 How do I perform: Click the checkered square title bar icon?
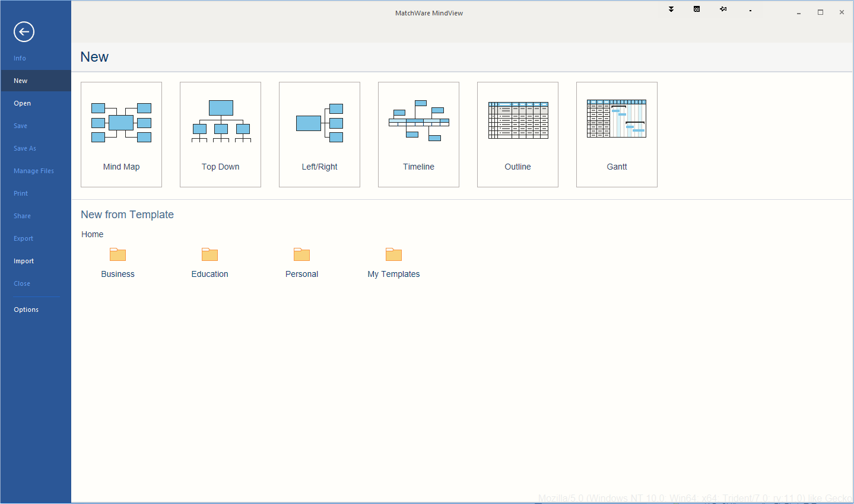[697, 9]
